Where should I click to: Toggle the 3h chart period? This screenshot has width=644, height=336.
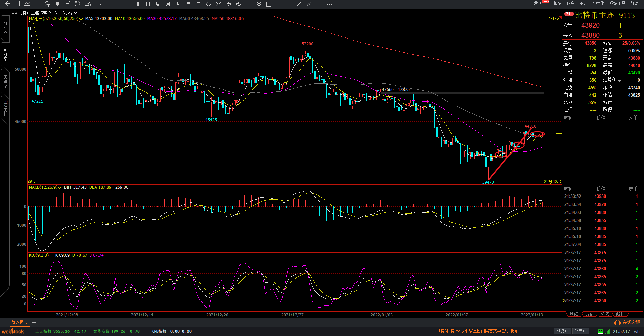coord(138,4)
